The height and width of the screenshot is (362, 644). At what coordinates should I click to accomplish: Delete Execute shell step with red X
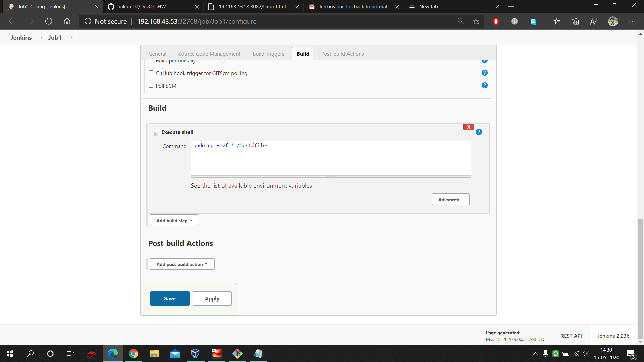click(x=469, y=127)
